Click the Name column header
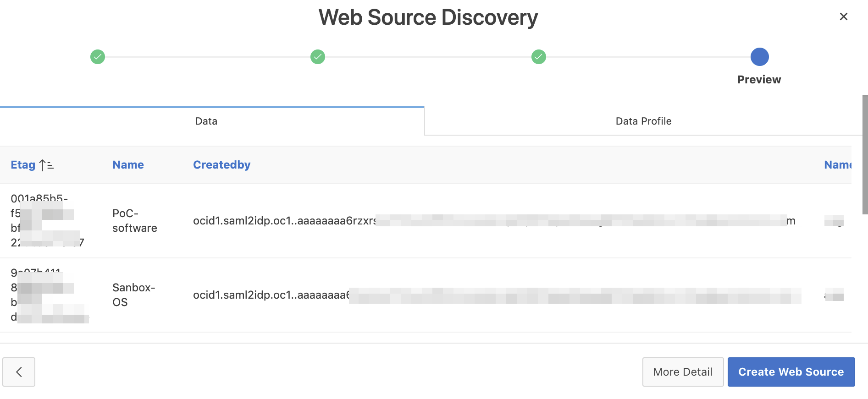Viewport: 868px width, 399px height. pyautogui.click(x=128, y=165)
